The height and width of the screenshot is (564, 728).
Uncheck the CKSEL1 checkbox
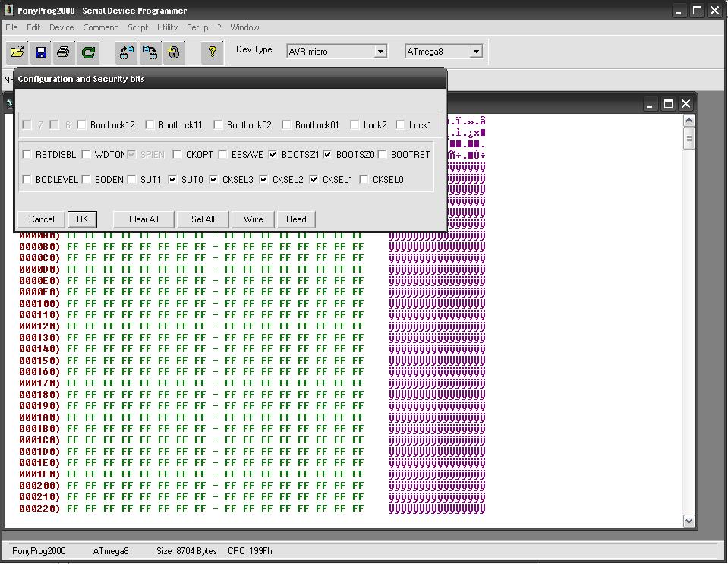(x=314, y=180)
